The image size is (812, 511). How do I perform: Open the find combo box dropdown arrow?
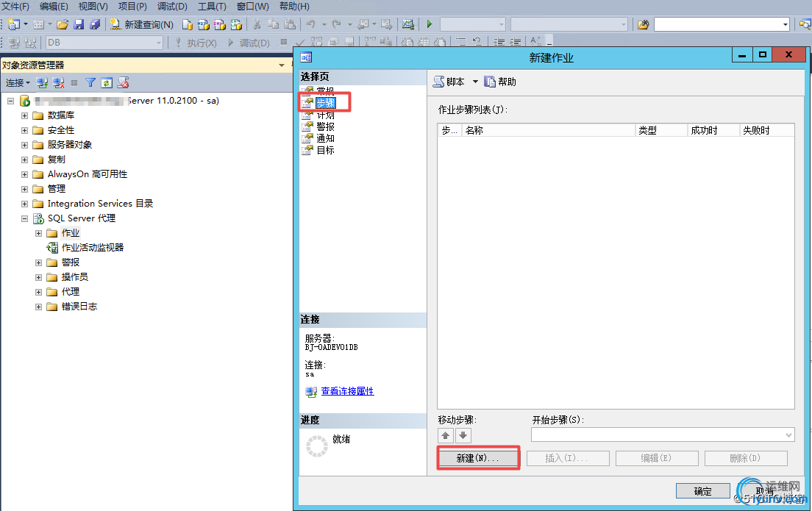(785, 24)
